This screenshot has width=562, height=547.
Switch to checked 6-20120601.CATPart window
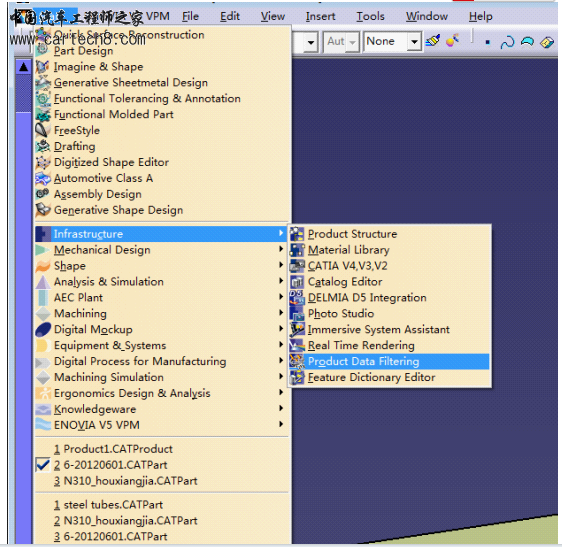[161, 465]
